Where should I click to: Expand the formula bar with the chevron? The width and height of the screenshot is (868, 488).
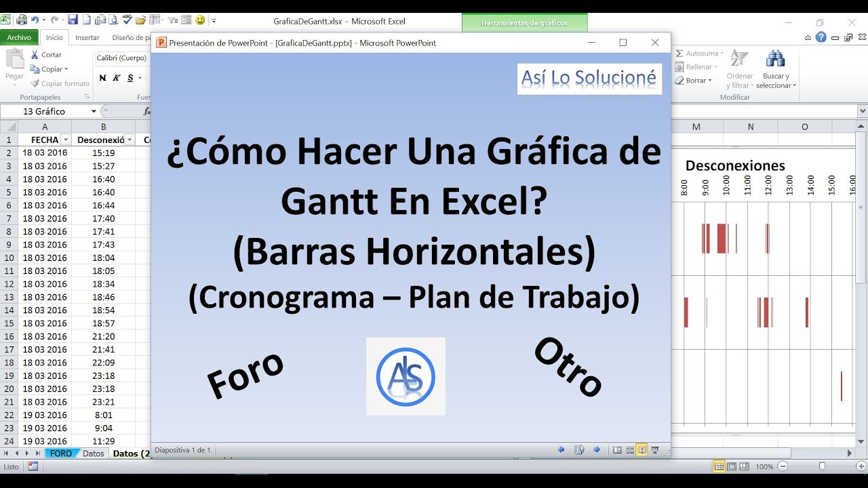coord(862,111)
